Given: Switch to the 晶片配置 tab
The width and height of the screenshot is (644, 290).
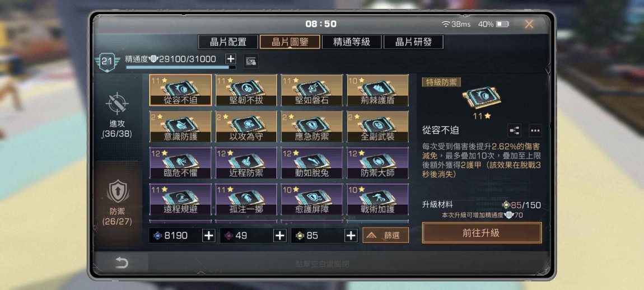Looking at the screenshot, I should [228, 42].
